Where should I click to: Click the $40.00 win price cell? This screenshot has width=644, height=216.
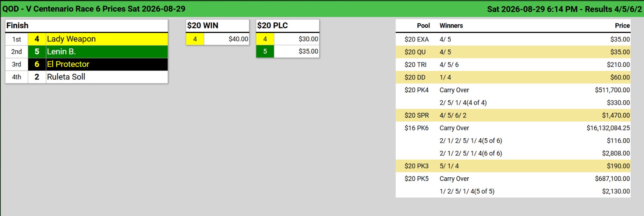(x=227, y=39)
